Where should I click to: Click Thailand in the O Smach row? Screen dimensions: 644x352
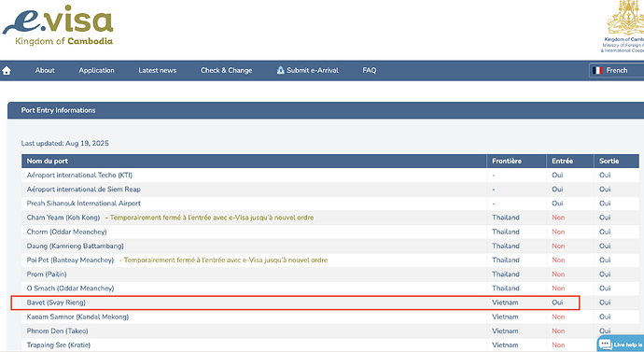[x=506, y=289]
